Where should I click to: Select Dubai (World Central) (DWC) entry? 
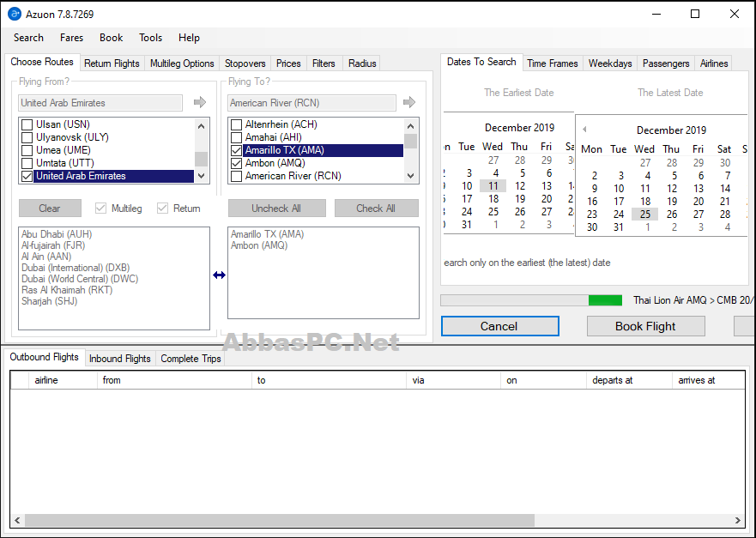(80, 279)
